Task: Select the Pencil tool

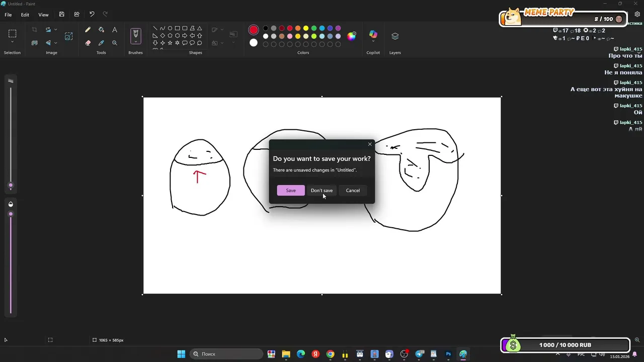Action: 88,30
